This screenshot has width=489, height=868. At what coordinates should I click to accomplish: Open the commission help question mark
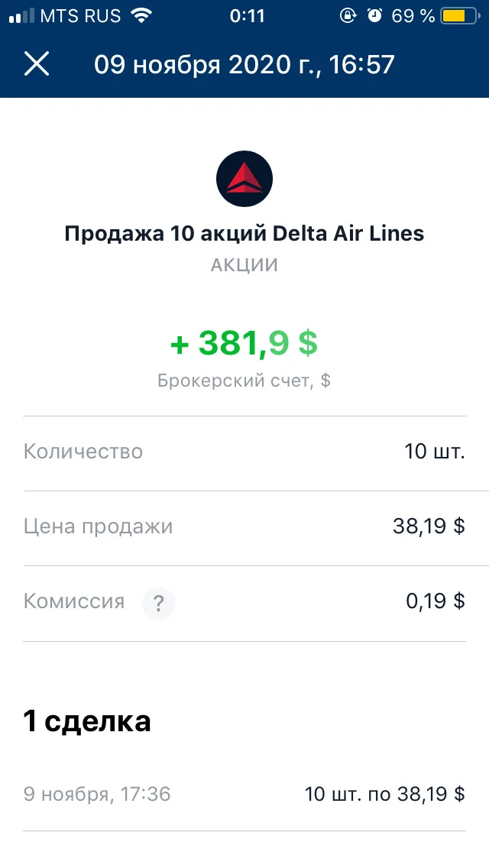click(158, 603)
